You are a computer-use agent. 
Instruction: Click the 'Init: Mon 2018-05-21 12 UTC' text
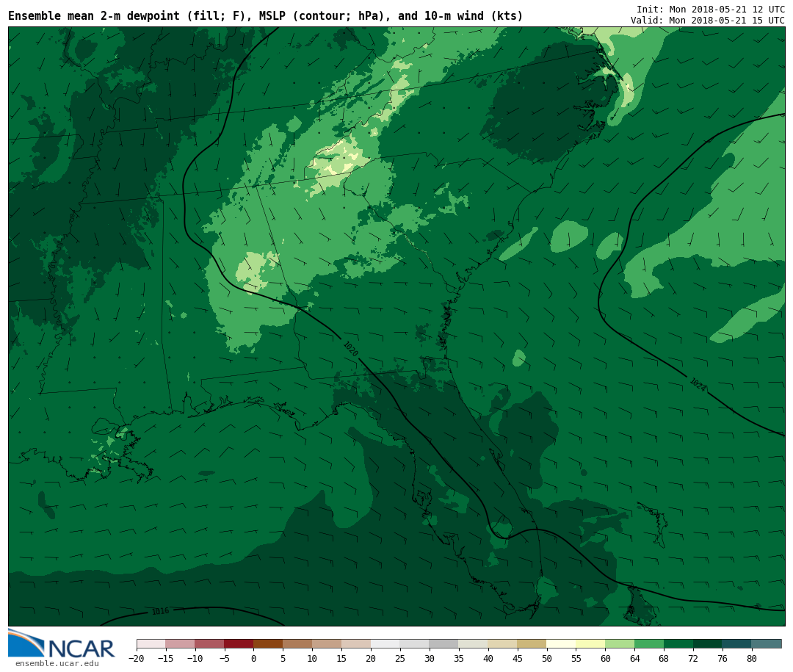click(711, 9)
